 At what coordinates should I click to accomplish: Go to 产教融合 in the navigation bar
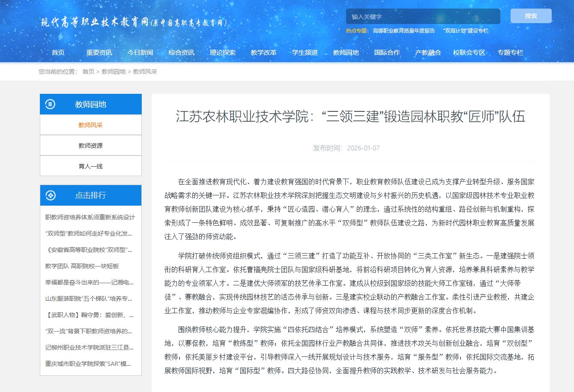point(428,52)
